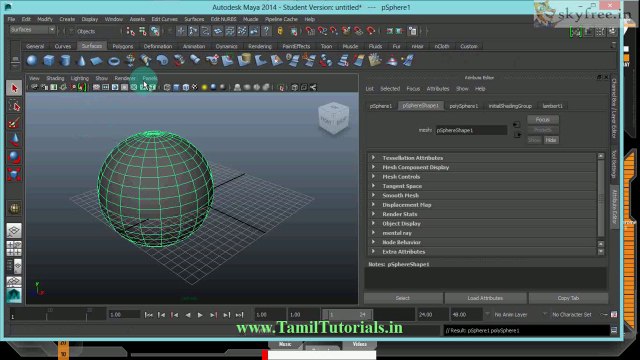Toggle Attribute Editor side tab
This screenshot has height=360, width=640.
coord(614,207)
